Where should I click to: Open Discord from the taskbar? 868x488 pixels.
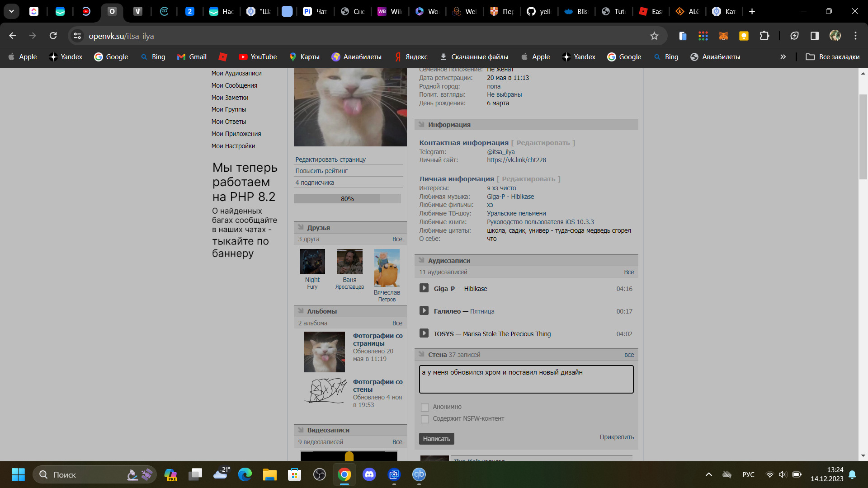[x=369, y=474]
